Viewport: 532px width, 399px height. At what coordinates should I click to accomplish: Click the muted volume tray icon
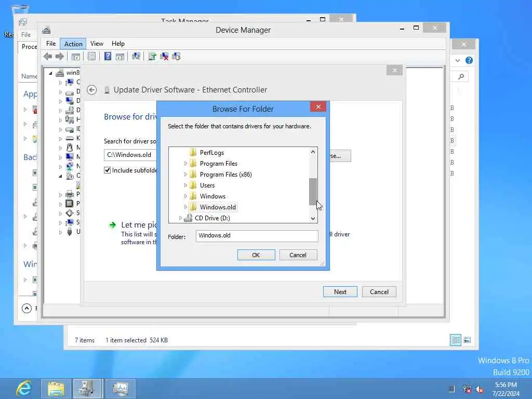pyautogui.click(x=480, y=389)
